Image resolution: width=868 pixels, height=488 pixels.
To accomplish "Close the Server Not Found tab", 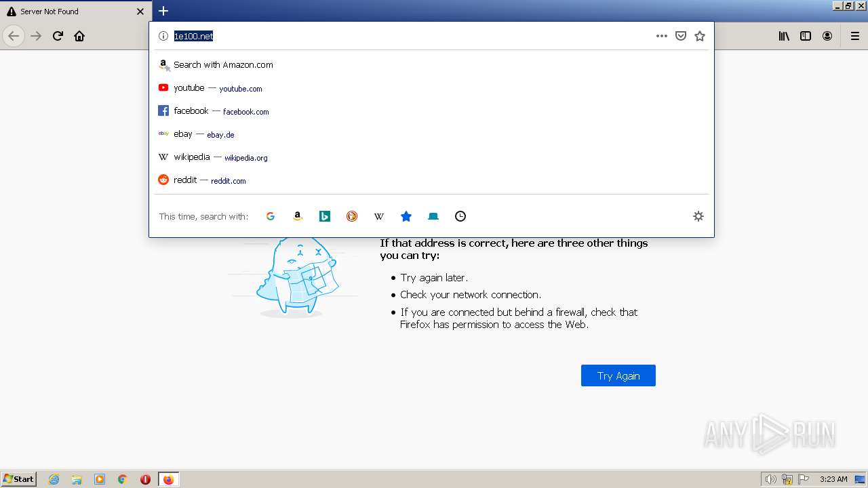I will click(140, 12).
